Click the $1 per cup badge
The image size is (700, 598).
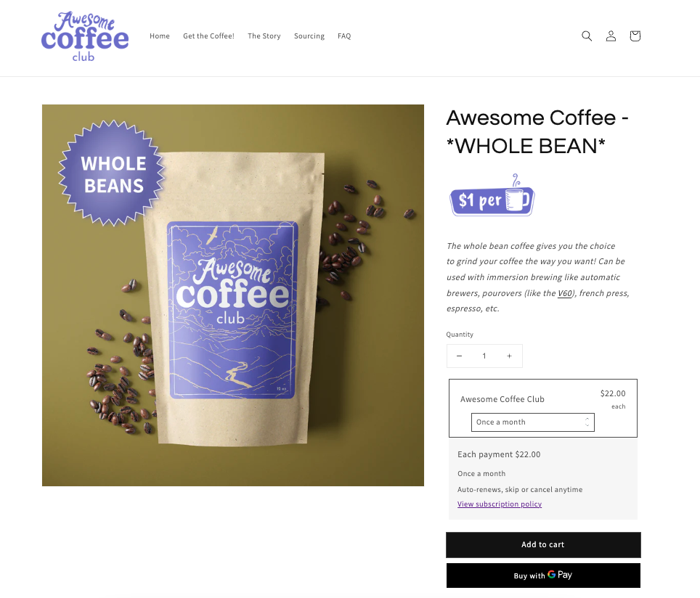pos(492,195)
